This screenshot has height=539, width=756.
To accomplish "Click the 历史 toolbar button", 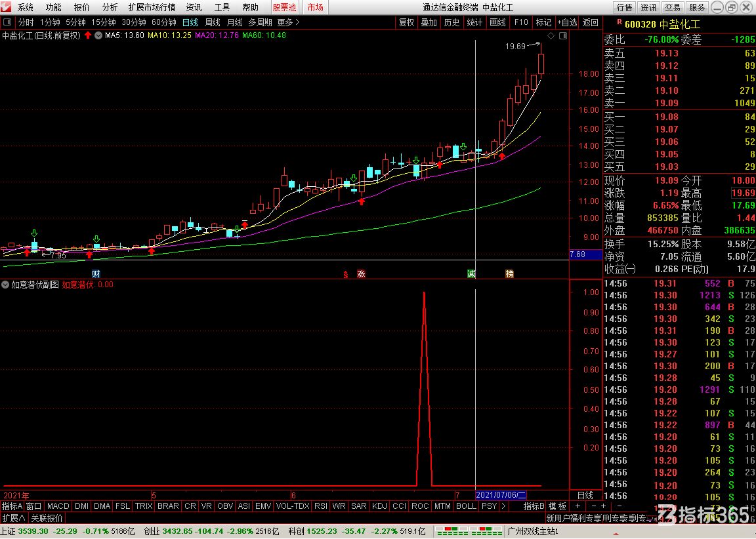I will click(x=451, y=23).
